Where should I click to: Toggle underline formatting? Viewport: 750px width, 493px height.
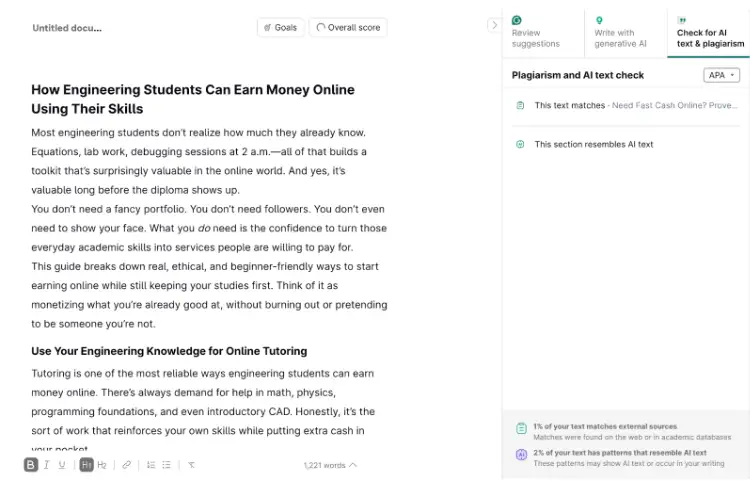pyautogui.click(x=62, y=465)
